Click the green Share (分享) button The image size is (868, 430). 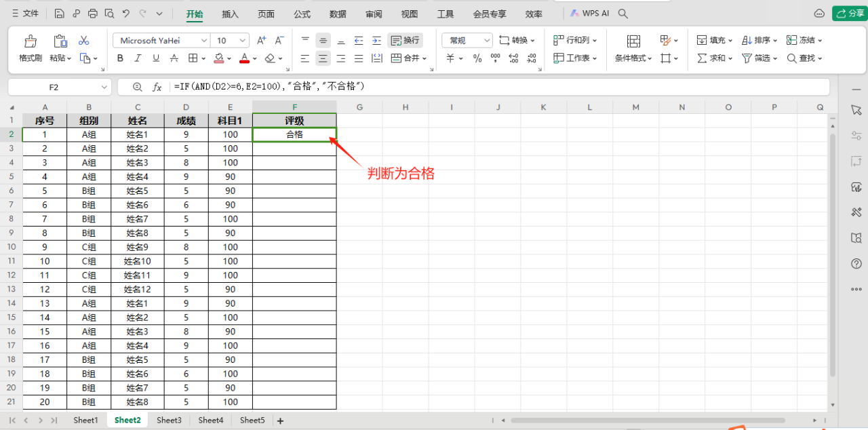point(850,13)
